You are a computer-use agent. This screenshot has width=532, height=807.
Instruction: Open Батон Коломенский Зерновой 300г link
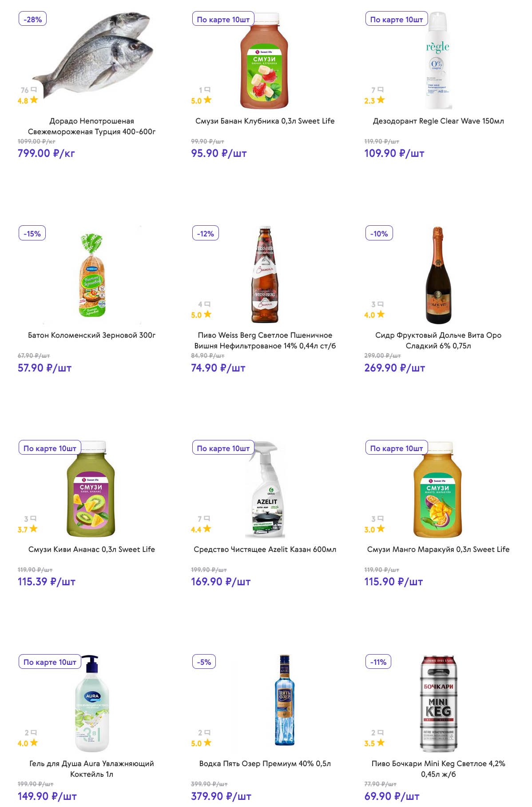pos(91,335)
